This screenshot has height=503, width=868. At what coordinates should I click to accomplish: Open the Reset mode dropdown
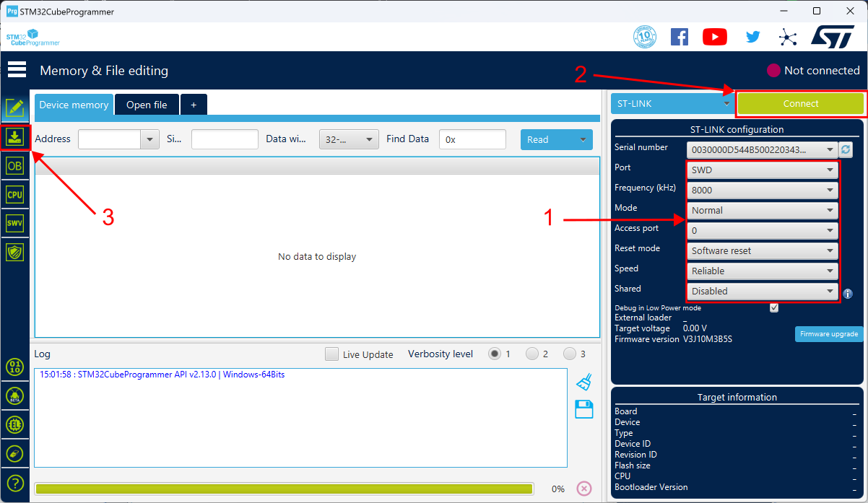coord(763,251)
